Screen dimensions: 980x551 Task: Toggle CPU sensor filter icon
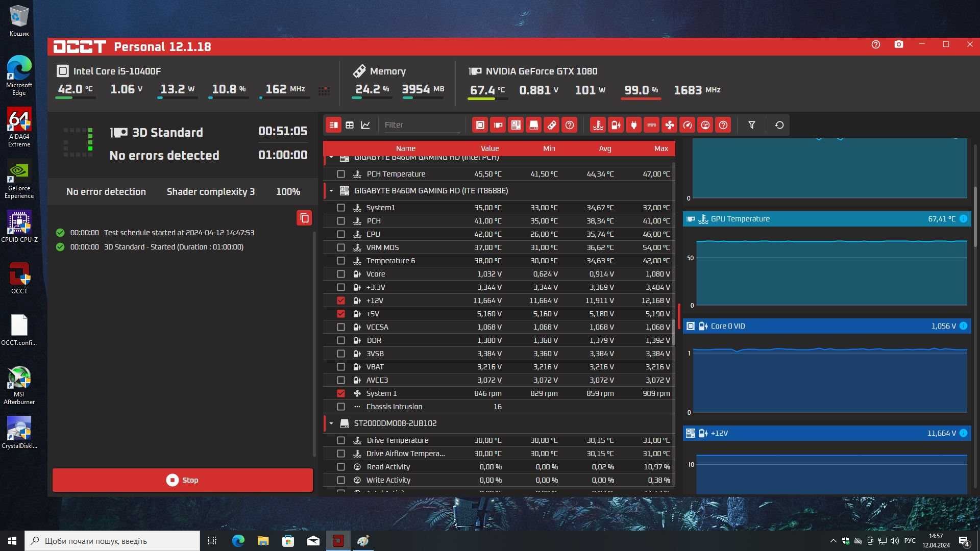(x=480, y=125)
